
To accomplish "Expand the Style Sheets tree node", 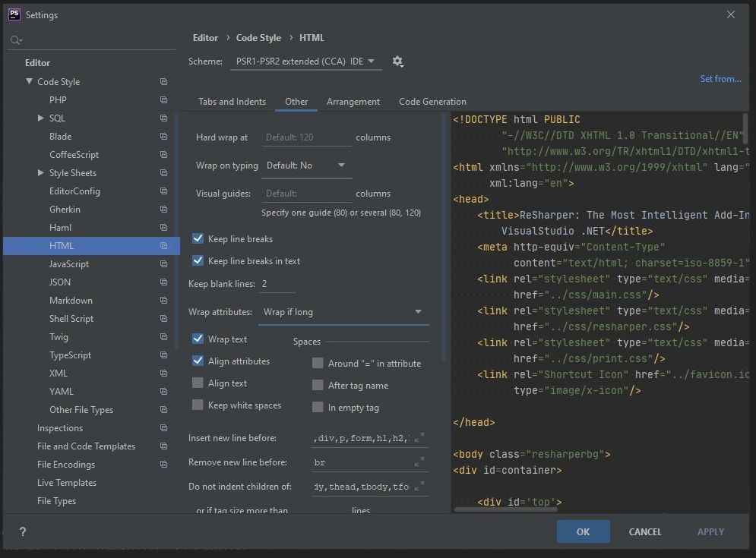I will point(41,173).
